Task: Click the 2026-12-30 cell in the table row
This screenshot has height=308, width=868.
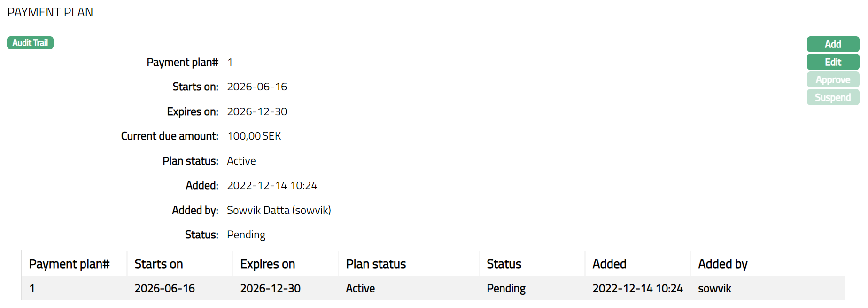Action: coord(270,288)
